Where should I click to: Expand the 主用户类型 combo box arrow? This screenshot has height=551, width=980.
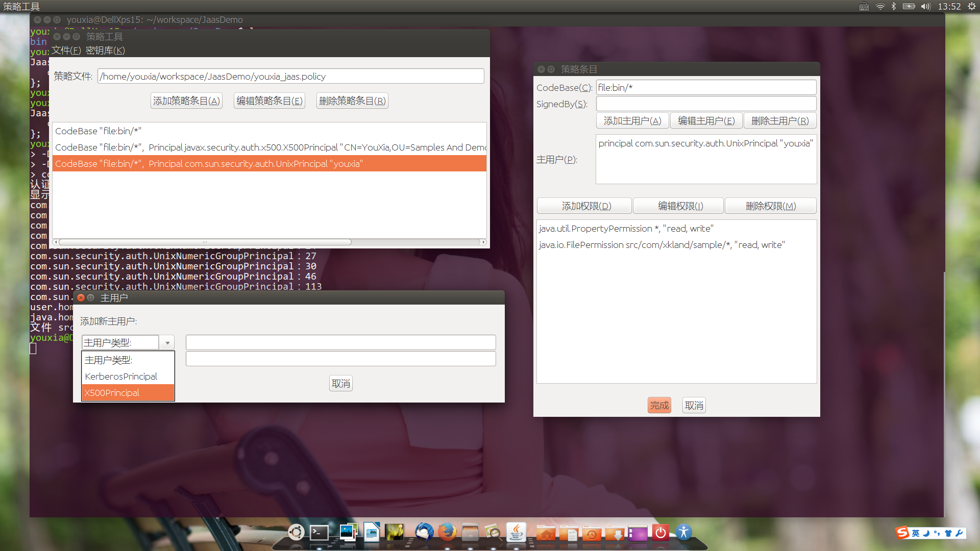(167, 343)
